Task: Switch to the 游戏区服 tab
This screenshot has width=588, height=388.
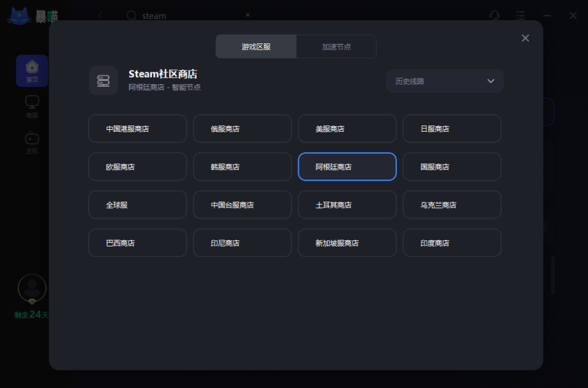Action: tap(256, 47)
